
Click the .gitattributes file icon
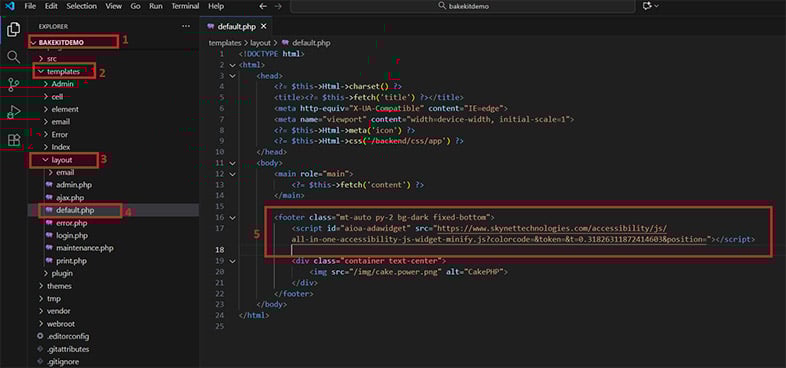41,349
